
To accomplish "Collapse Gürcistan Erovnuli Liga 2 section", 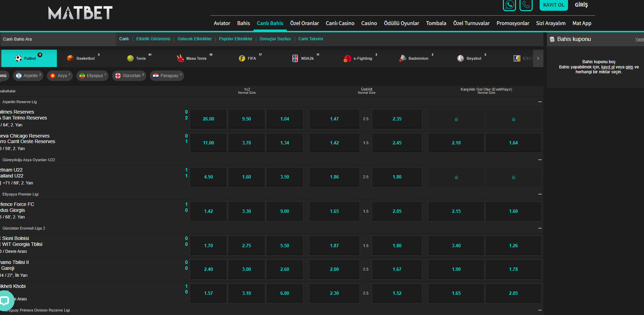I will click(x=540, y=228).
